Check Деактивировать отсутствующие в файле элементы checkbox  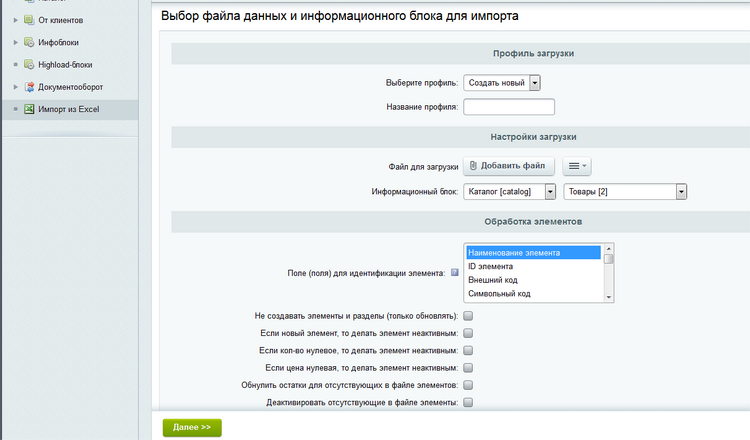[x=468, y=402]
